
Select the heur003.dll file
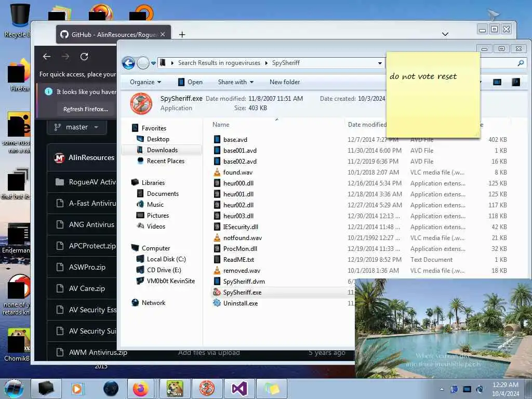coord(238,216)
